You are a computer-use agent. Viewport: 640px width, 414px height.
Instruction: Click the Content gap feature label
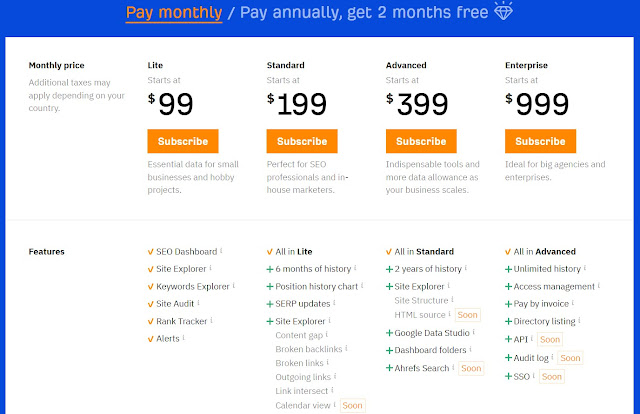click(299, 335)
